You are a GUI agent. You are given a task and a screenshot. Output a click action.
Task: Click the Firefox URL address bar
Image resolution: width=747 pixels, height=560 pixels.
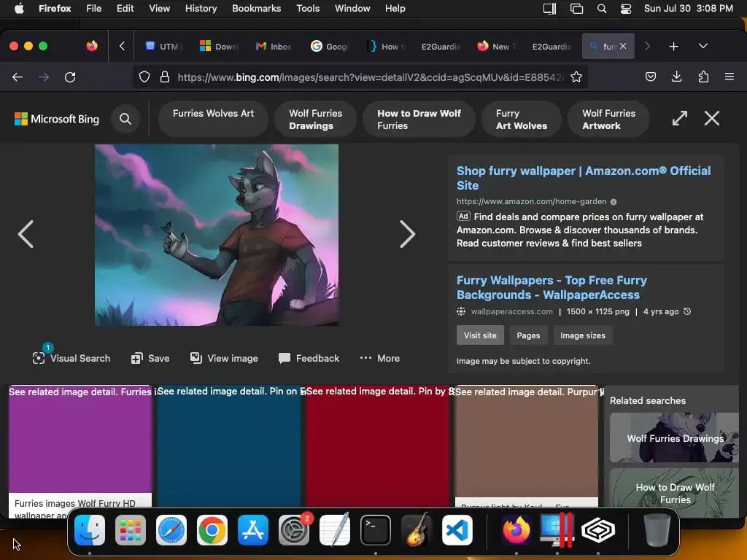click(369, 77)
